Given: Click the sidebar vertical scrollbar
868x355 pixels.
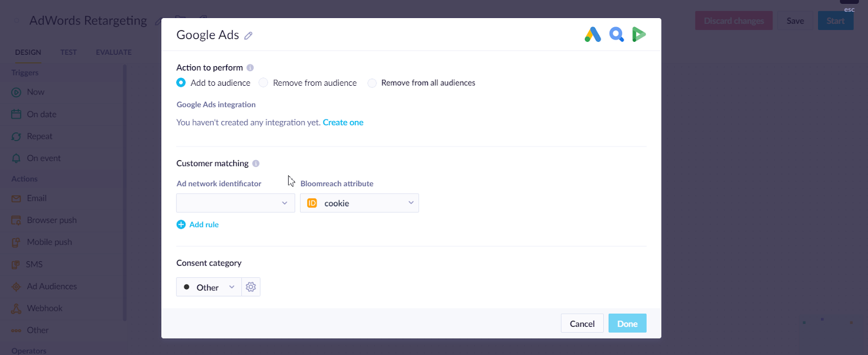Looking at the screenshot, I should [x=125, y=193].
